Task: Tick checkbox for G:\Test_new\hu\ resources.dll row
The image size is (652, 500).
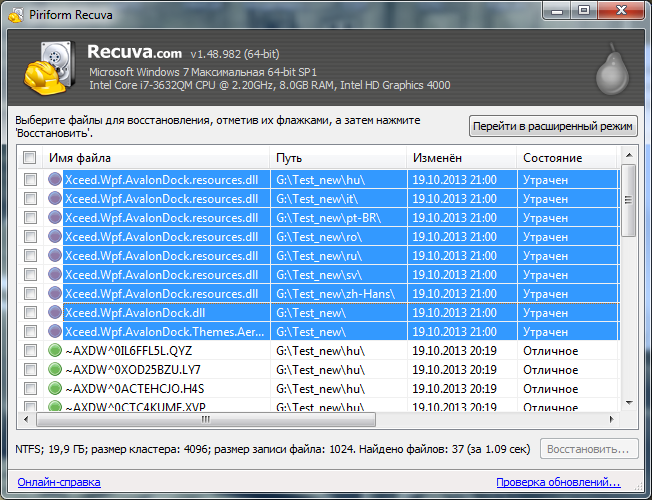Action: coord(30,180)
